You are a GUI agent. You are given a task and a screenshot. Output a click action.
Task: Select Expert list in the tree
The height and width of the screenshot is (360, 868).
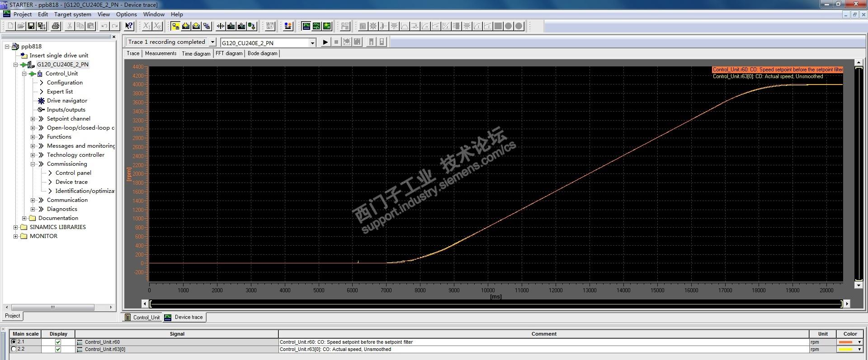60,92
